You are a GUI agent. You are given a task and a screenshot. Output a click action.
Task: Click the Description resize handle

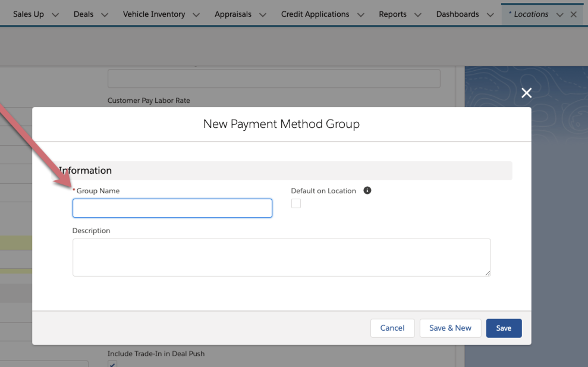[x=488, y=273]
